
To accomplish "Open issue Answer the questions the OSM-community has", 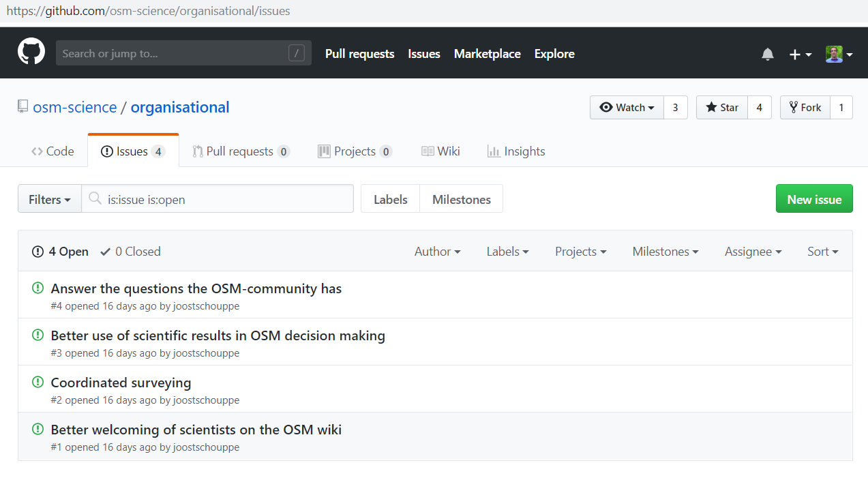I will [x=196, y=288].
